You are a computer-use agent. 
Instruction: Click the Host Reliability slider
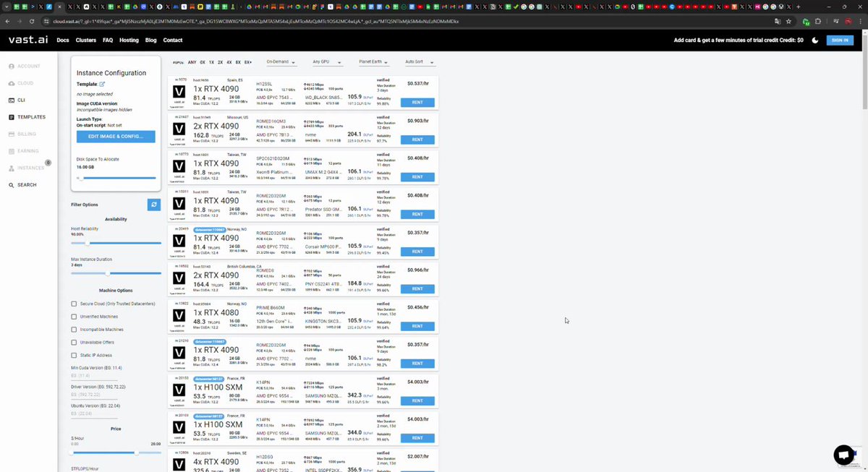coord(116,243)
